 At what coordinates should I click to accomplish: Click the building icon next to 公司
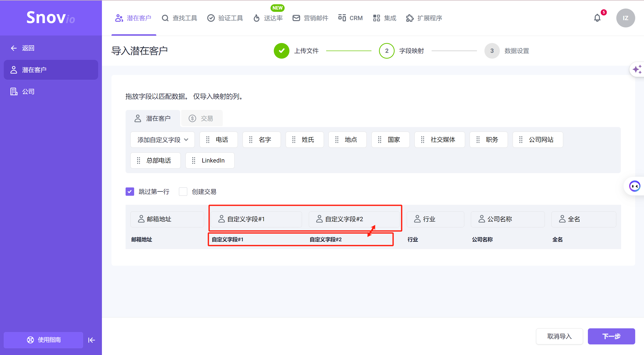click(x=14, y=92)
